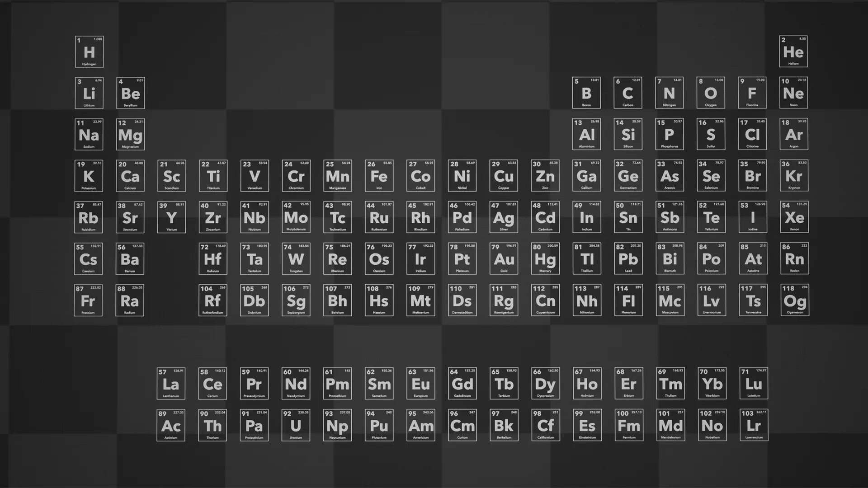
Task: Select the Copper (Cu) tile
Action: pos(504,176)
